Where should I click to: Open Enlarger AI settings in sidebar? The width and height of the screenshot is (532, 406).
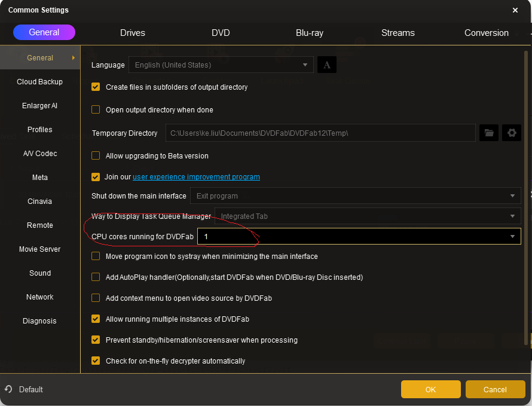(x=40, y=106)
